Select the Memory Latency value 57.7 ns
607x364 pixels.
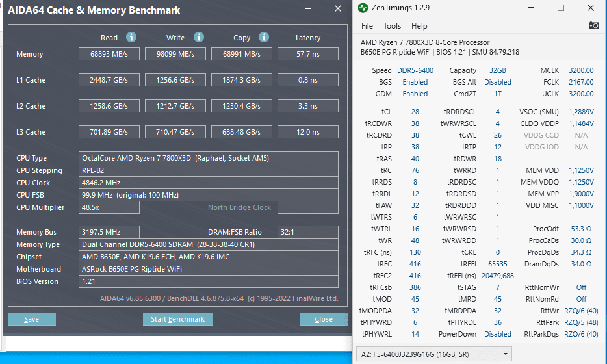pyautogui.click(x=308, y=54)
